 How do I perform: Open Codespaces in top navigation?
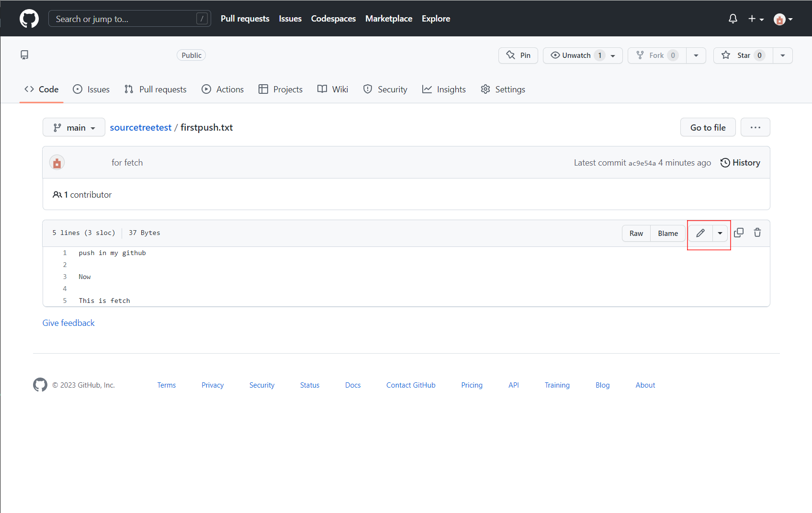(333, 19)
